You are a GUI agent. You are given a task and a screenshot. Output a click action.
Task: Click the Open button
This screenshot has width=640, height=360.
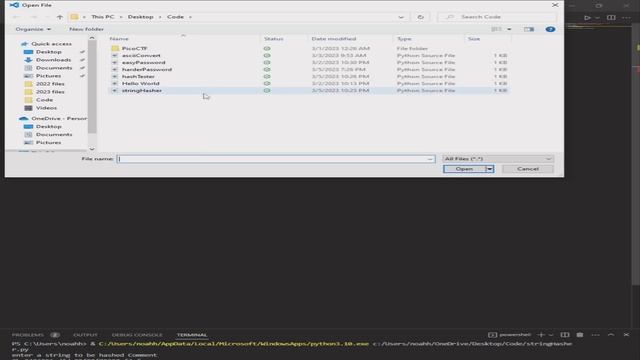[464, 169]
